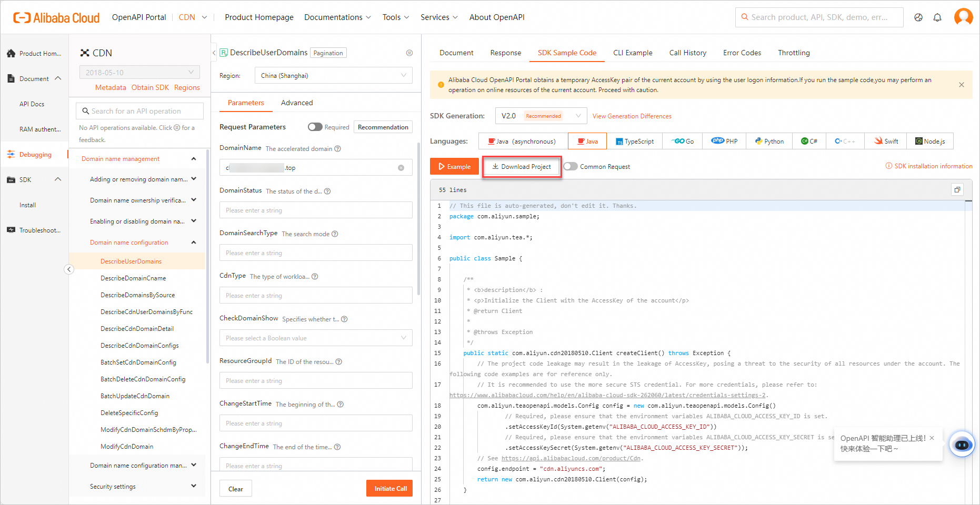The height and width of the screenshot is (505, 980).
Task: Expand Security settings group
Action: [x=194, y=487]
